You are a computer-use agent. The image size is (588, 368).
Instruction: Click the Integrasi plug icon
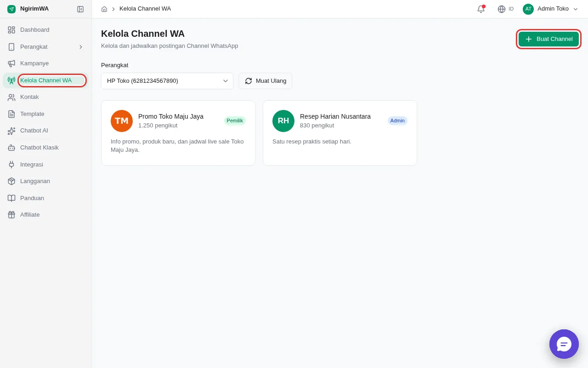pyautogui.click(x=11, y=164)
